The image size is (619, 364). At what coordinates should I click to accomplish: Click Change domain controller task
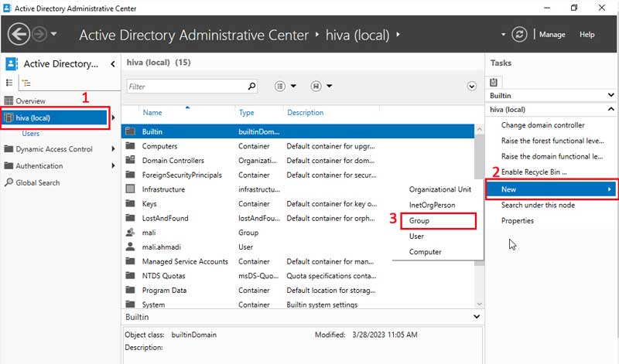coord(543,125)
